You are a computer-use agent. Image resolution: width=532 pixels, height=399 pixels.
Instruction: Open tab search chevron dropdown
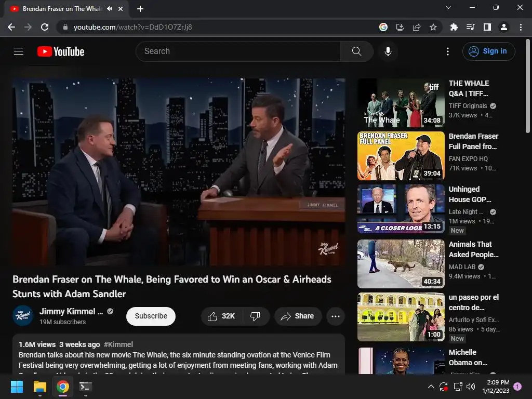[448, 7]
